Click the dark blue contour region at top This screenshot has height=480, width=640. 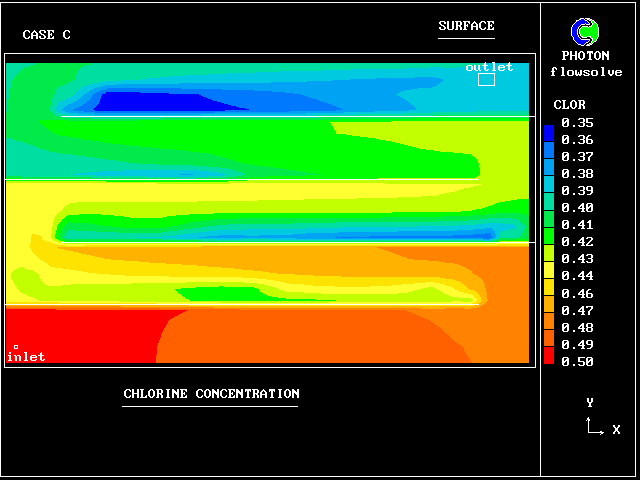point(150,102)
